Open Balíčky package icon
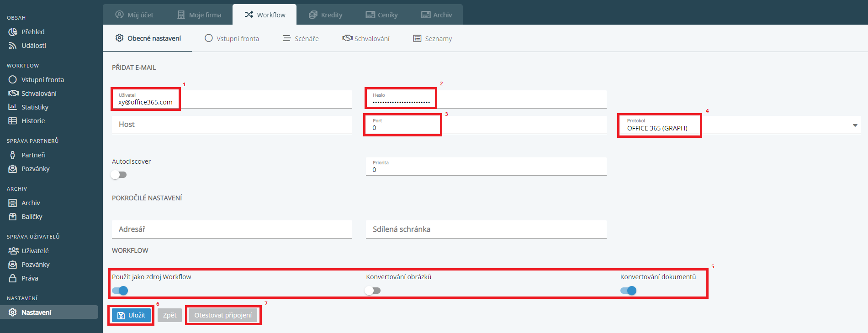Viewport: 868px width, 333px height. click(x=13, y=217)
